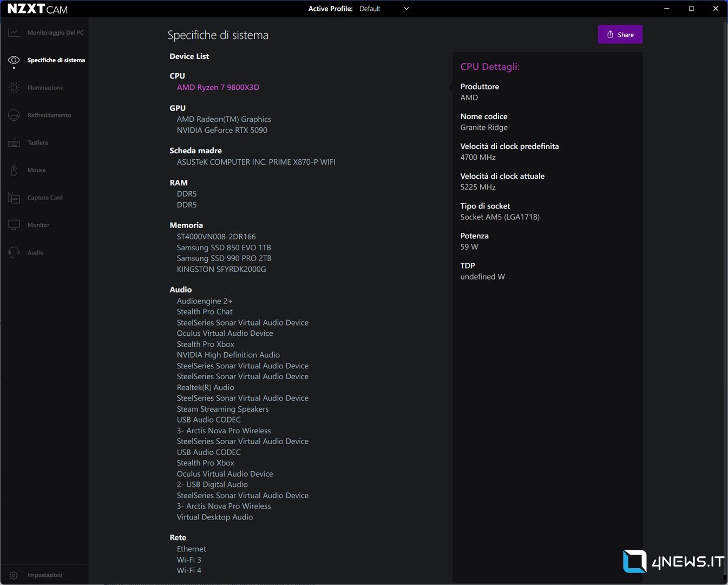Switch to Monitoraggio Del PC tab
Image resolution: width=728 pixels, height=585 pixels.
[55, 32]
